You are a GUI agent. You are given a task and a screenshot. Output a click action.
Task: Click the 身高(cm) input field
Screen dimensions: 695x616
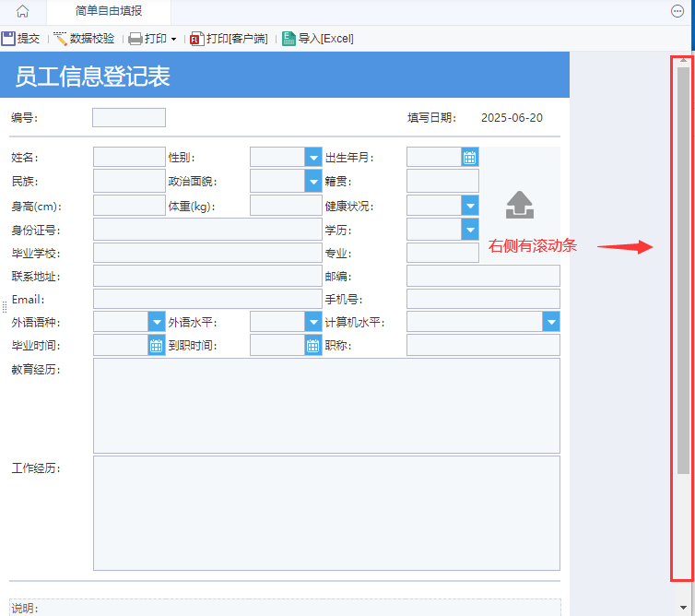[129, 206]
